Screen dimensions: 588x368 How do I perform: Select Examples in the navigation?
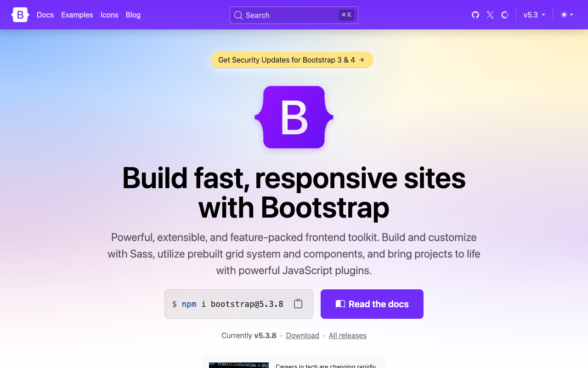point(77,15)
